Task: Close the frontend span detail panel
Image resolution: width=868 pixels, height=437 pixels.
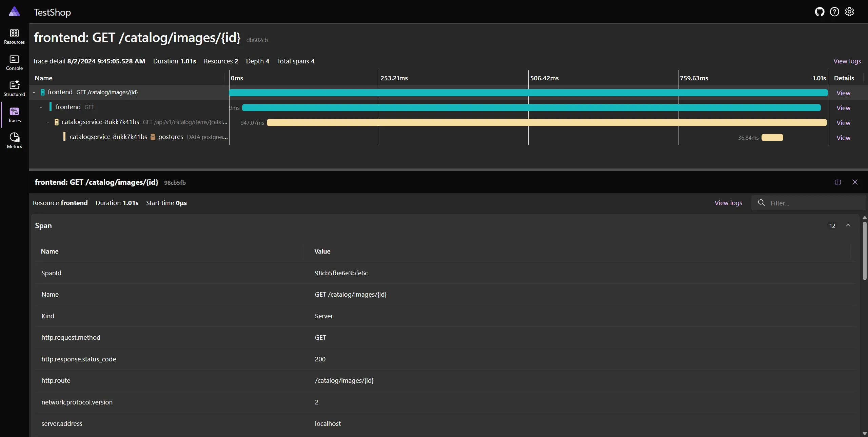Action: click(855, 182)
